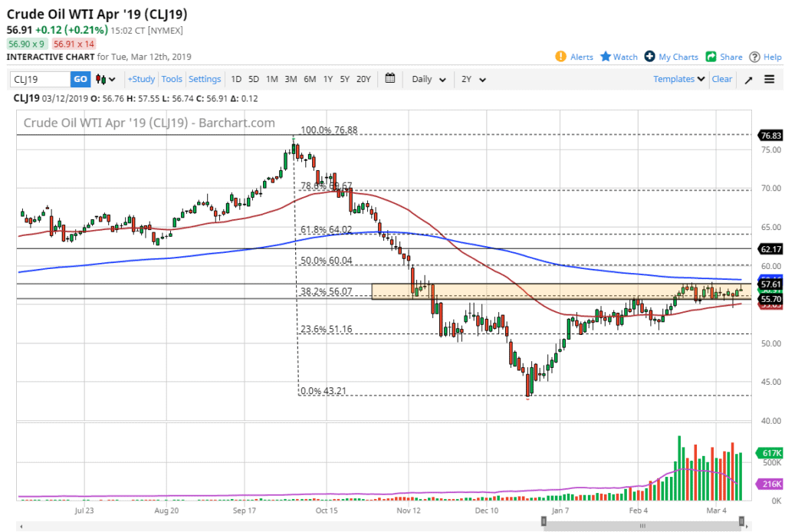Type a symbol in the CLJ19 field
This screenshot has width=785, height=532.
tap(38, 79)
